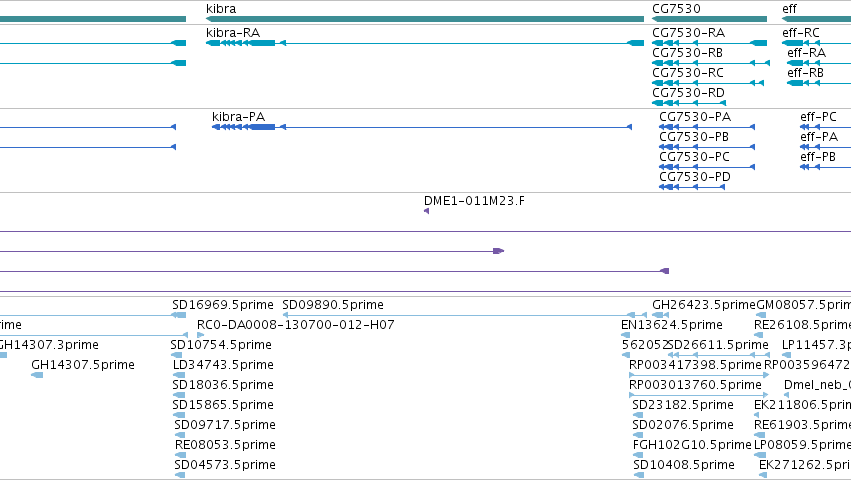851x480 pixels.
Task: Select EST label EN13624.5prime
Action: pos(671,325)
